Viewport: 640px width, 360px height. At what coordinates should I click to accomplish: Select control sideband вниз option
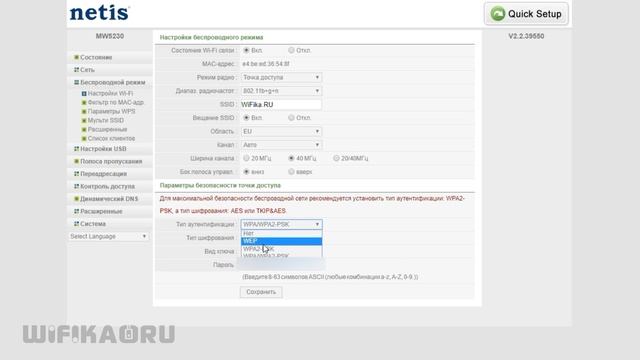(x=246, y=172)
